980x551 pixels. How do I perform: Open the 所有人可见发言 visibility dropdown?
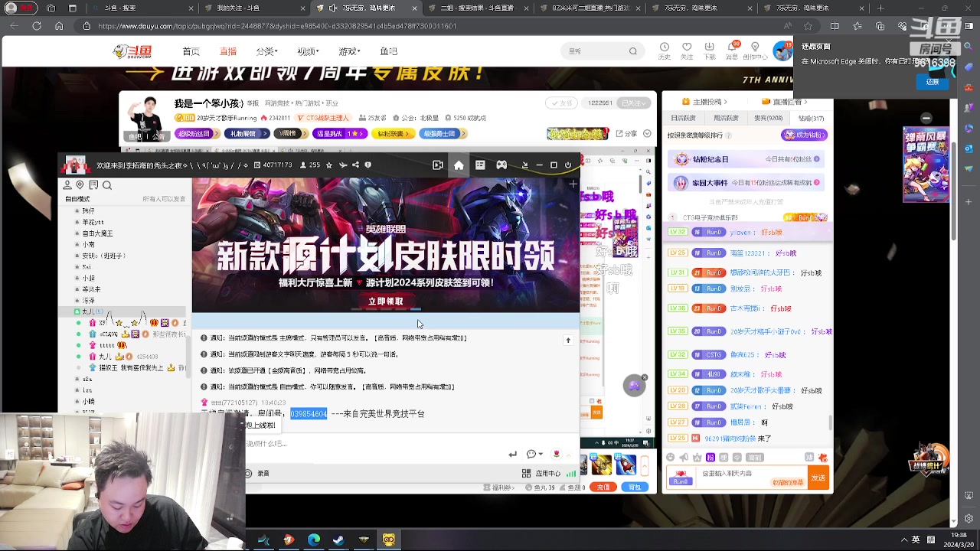[165, 198]
